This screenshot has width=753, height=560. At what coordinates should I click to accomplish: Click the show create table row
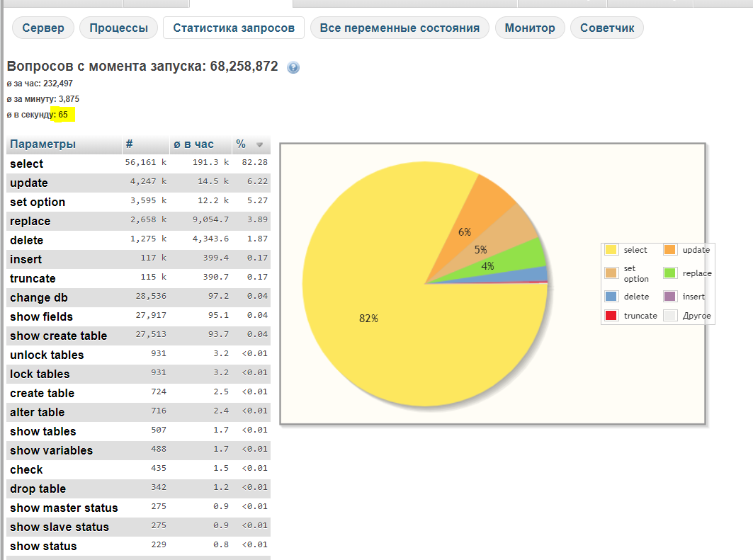pyautogui.click(x=59, y=336)
